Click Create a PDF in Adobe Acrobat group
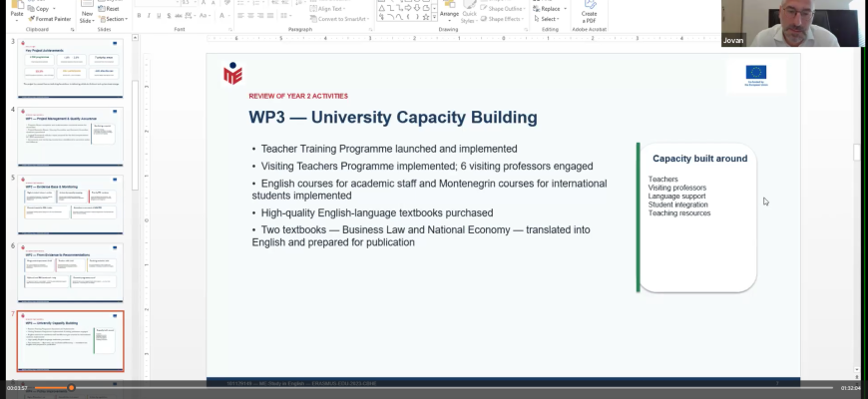Screen dimensions: 868x399 [x=589, y=12]
